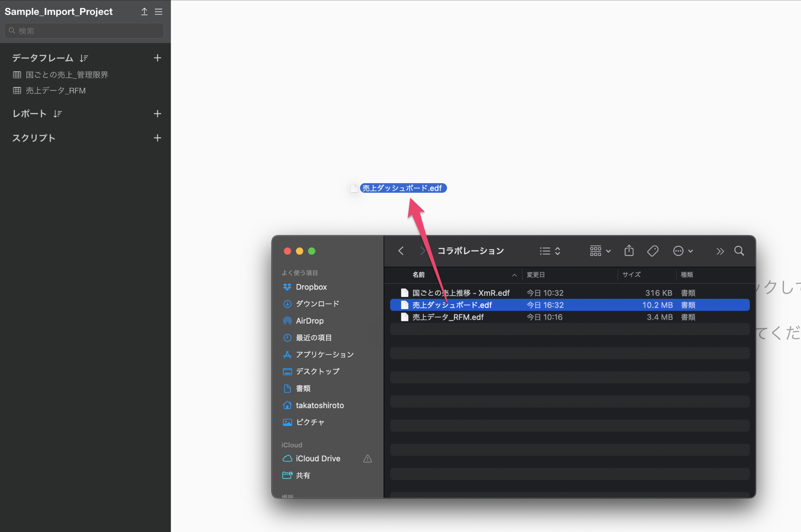Viewport: 801px width, 532px height.
Task: Select the 売上データ_RFM.edf file
Action: click(x=448, y=317)
